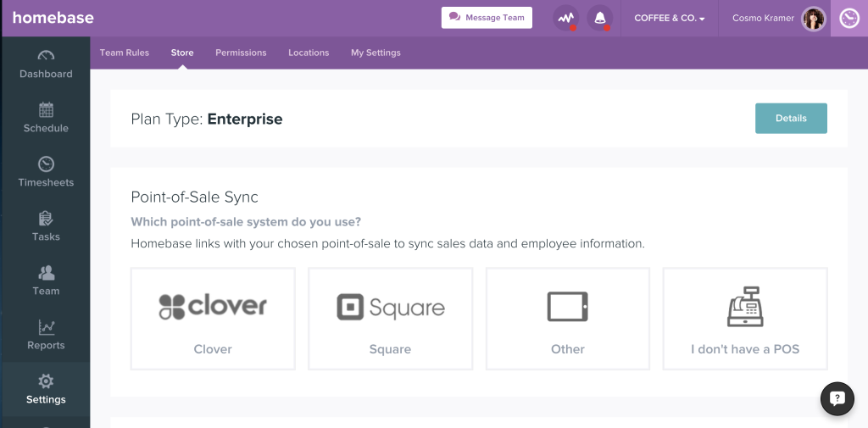Viewport: 868px width, 428px height.
Task: Switch to My Settings tab
Action: [x=376, y=53]
